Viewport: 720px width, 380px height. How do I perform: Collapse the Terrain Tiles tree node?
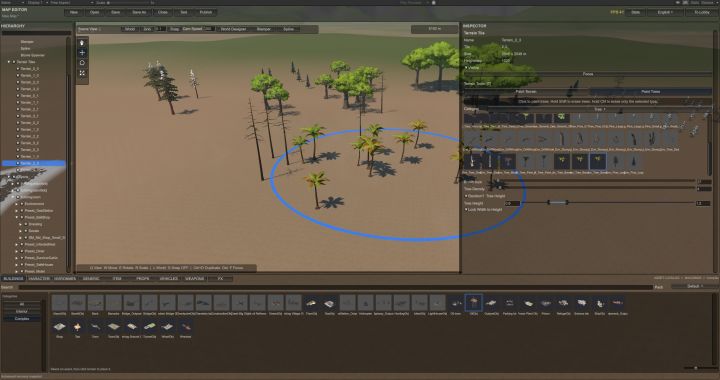pyautogui.click(x=9, y=62)
